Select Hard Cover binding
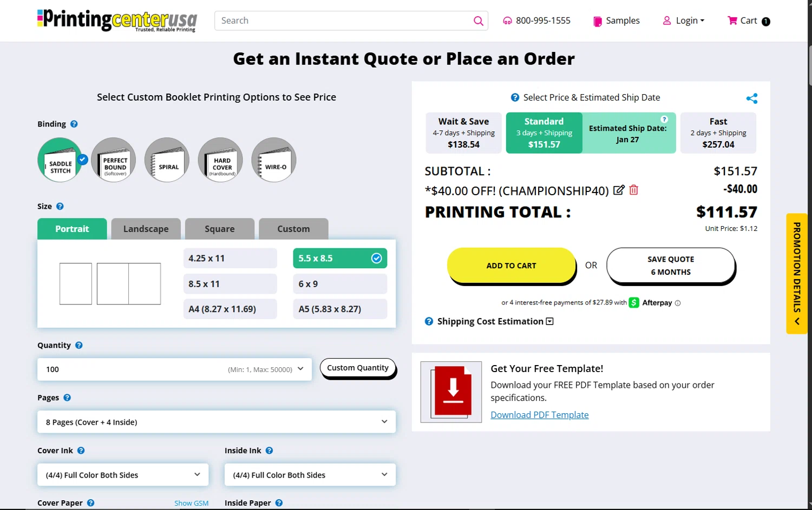812x510 pixels. 220,160
